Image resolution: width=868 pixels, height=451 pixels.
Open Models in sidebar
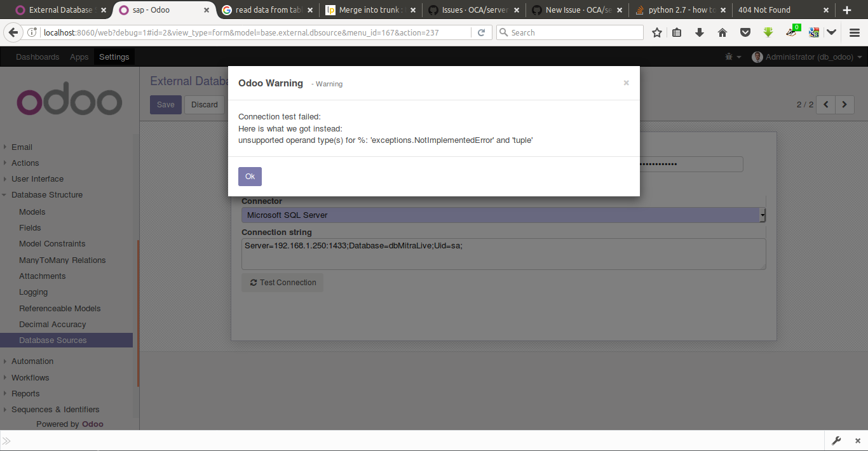click(32, 212)
